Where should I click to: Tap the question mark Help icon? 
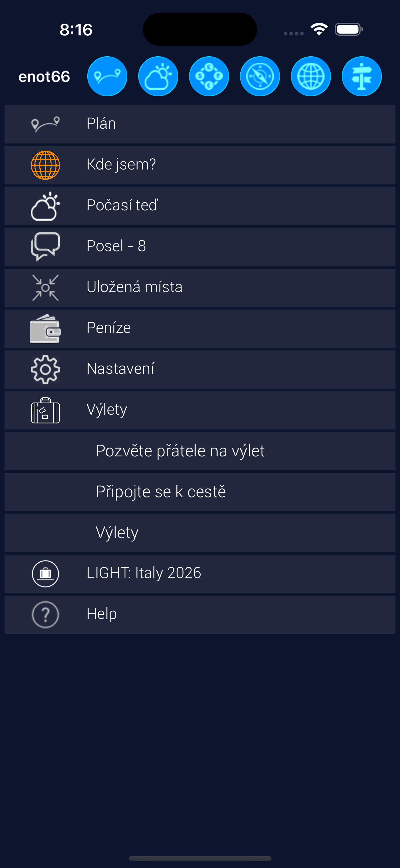[x=45, y=614]
